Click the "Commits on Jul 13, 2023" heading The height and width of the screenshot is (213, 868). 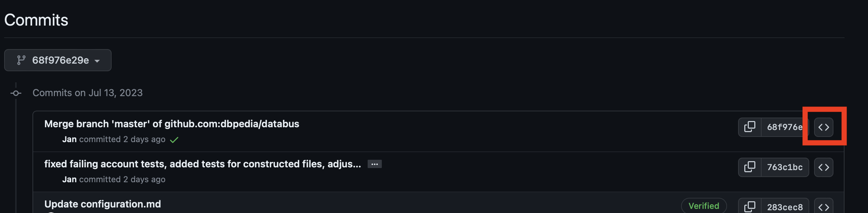point(87,93)
